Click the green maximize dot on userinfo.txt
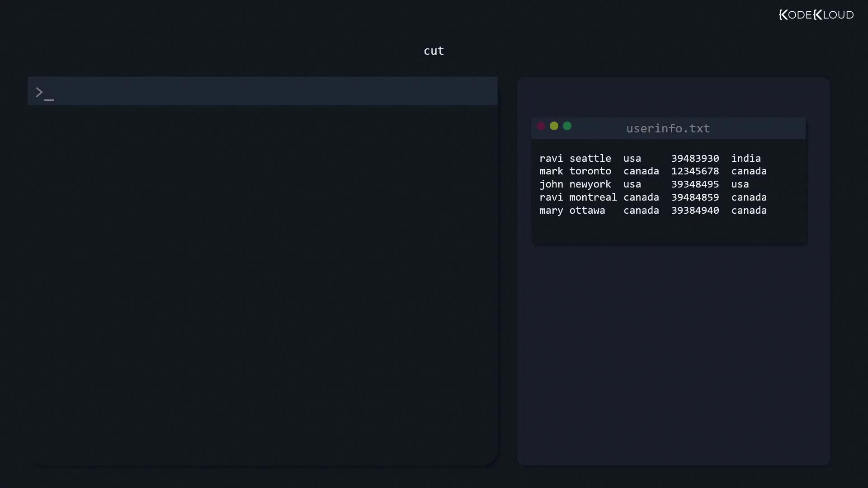The image size is (868, 488). 567,126
